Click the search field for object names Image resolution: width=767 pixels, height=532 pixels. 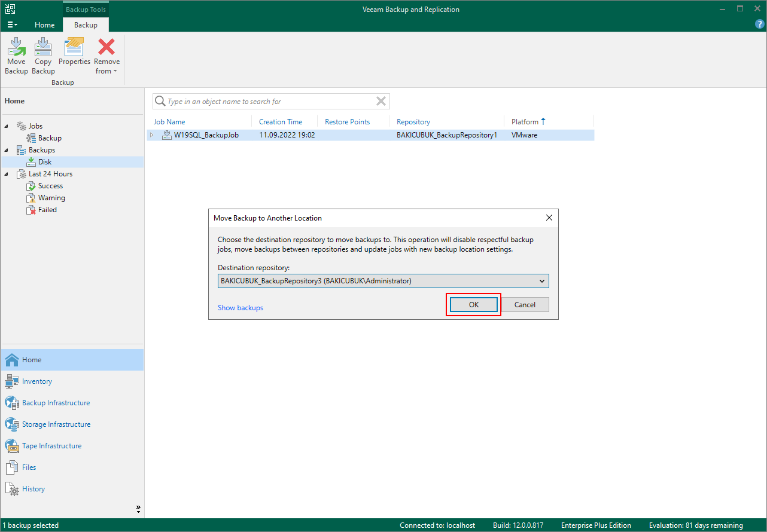pyautogui.click(x=271, y=102)
